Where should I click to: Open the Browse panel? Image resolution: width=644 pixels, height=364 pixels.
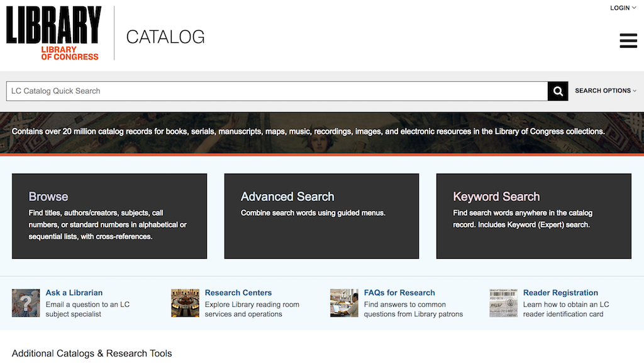pyautogui.click(x=109, y=215)
